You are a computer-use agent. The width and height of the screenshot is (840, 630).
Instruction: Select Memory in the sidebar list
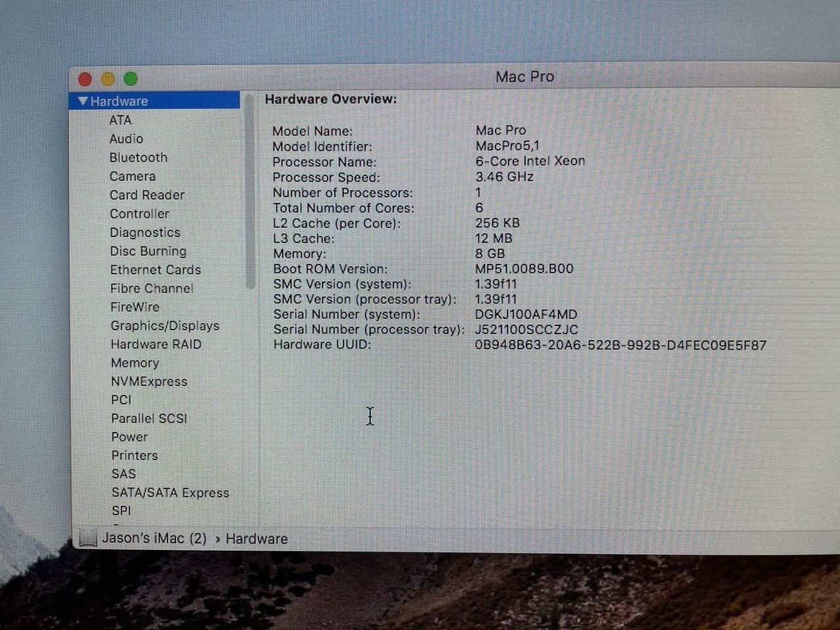[135, 362]
